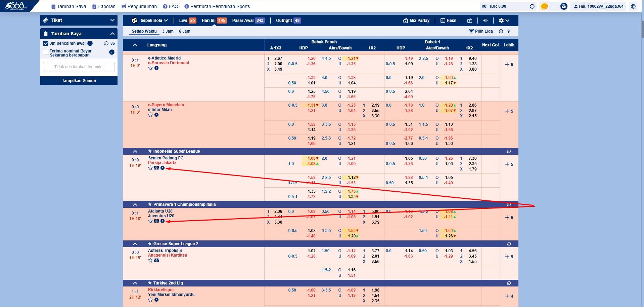Refresh the IDR 0,00 balance
The width and height of the screenshot is (644, 307).
tap(532, 6)
